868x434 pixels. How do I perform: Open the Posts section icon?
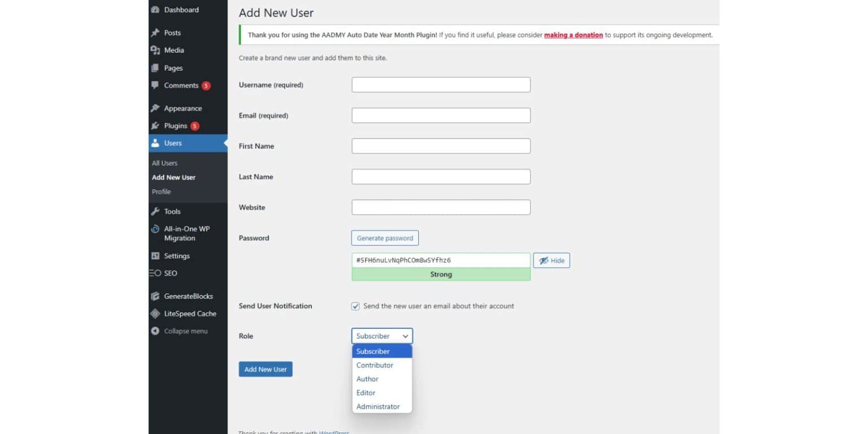[155, 32]
